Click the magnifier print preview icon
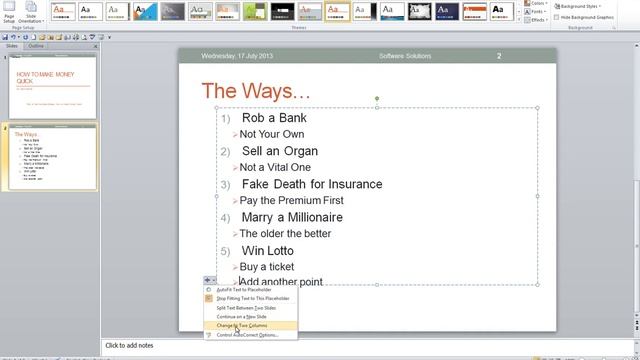Image resolution: width=640 pixels, height=360 pixels. 84,37
